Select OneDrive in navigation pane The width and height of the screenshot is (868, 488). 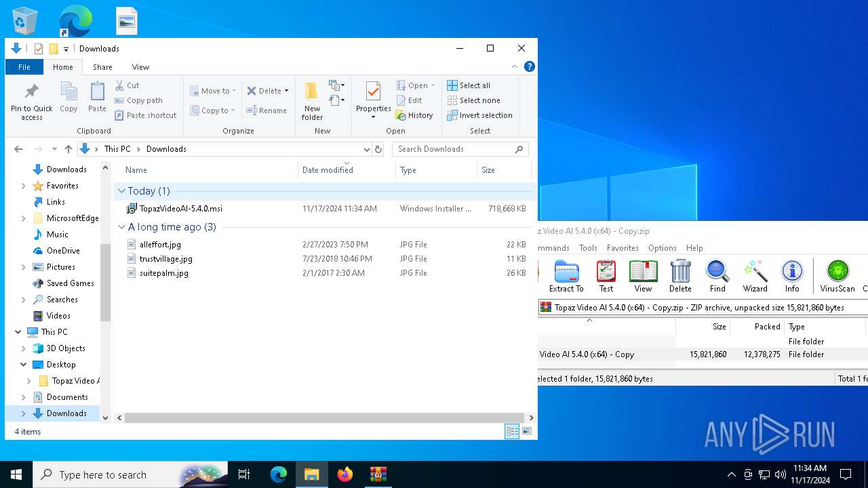[x=63, y=251]
